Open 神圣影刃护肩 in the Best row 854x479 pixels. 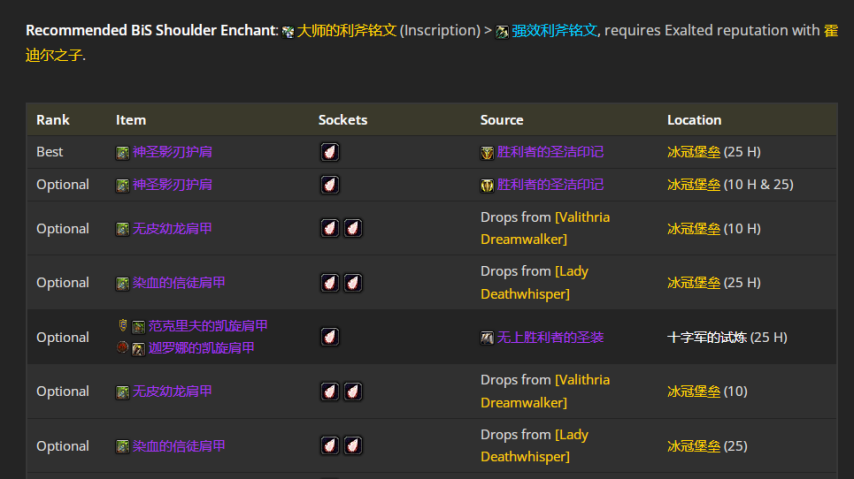pos(172,152)
